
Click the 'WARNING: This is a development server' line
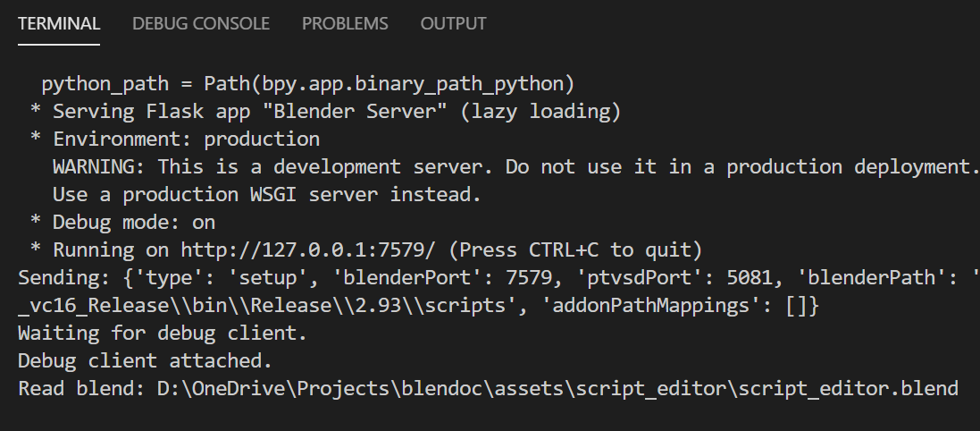[x=515, y=167]
